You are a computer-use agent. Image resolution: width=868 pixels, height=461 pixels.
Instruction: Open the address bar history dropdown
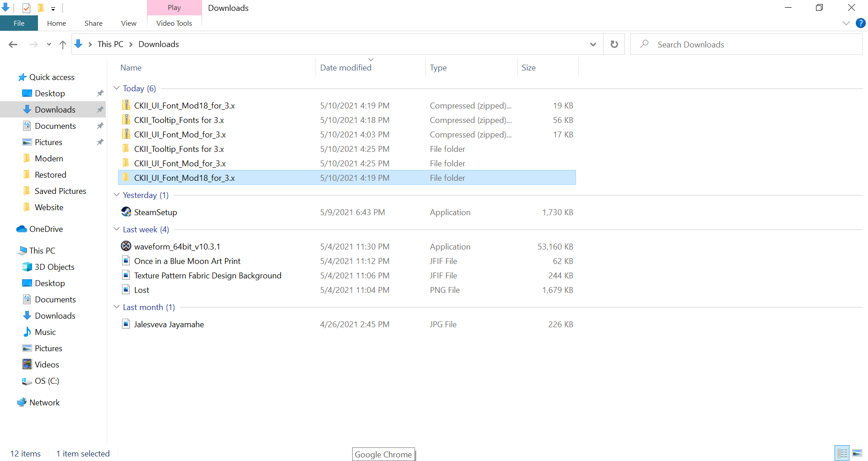[x=593, y=44]
